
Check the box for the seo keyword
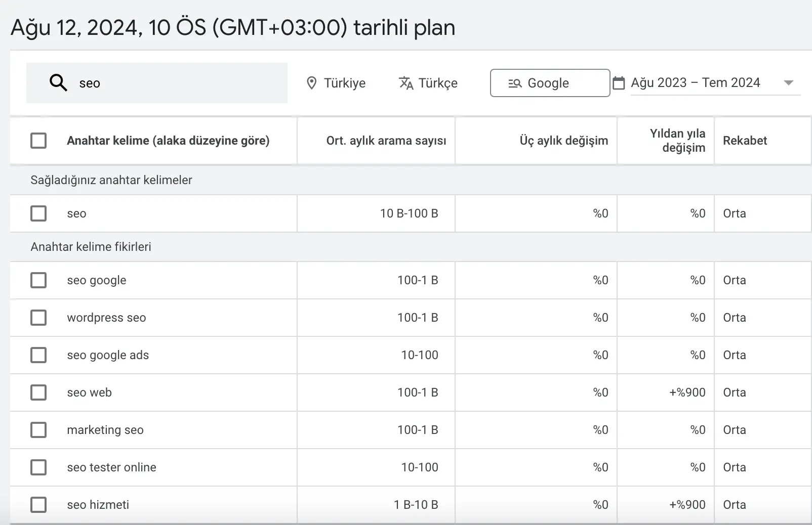coord(38,213)
